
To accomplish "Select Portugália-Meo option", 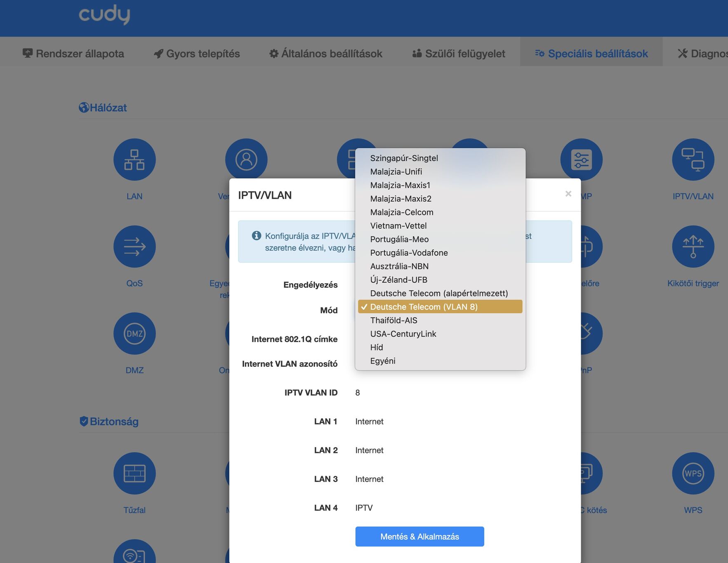I will pos(440,239).
